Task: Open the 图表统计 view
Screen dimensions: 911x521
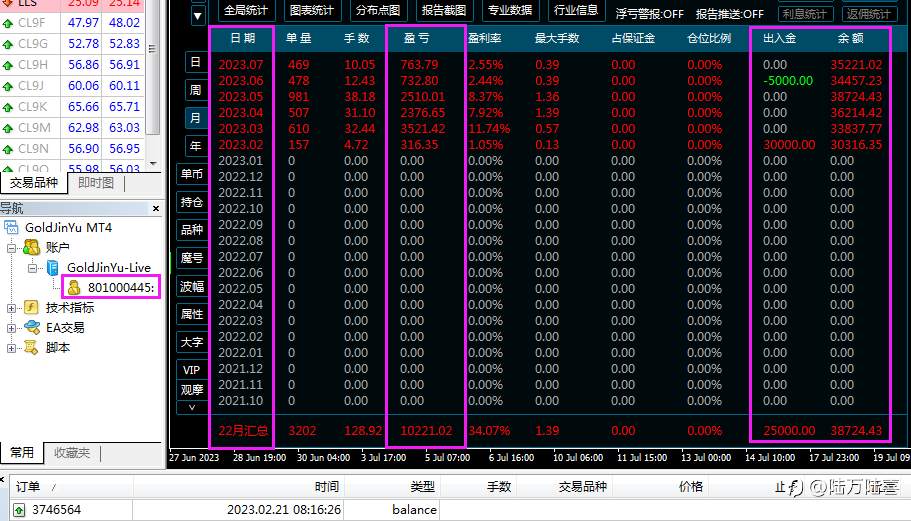Action: coord(312,10)
